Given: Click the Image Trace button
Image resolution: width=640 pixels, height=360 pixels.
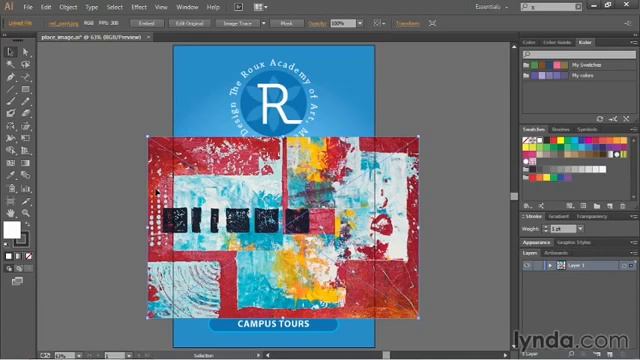Looking at the screenshot, I should click(238, 23).
